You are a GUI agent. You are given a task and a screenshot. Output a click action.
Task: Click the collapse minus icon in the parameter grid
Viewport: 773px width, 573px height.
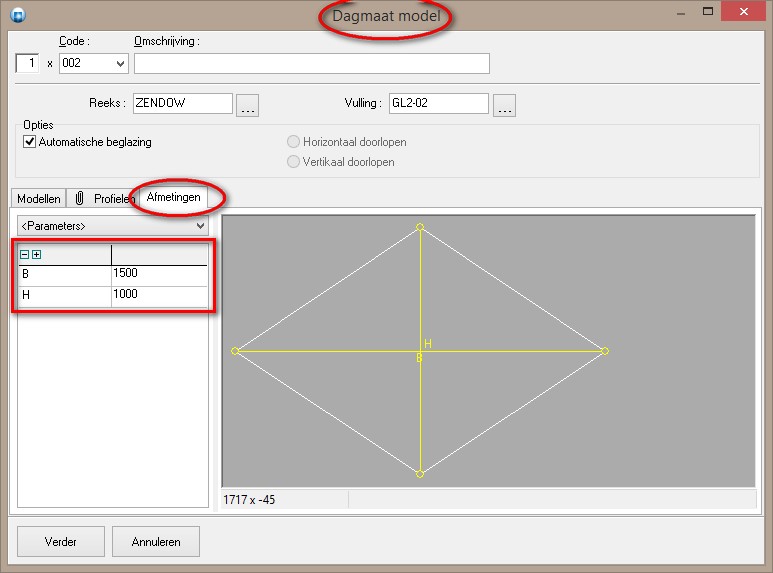tap(24, 254)
